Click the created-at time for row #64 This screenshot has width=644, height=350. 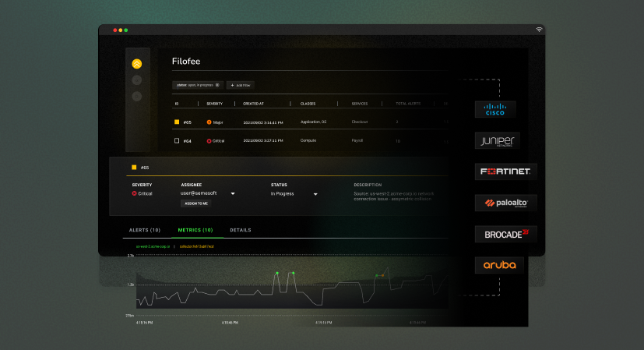263,140
